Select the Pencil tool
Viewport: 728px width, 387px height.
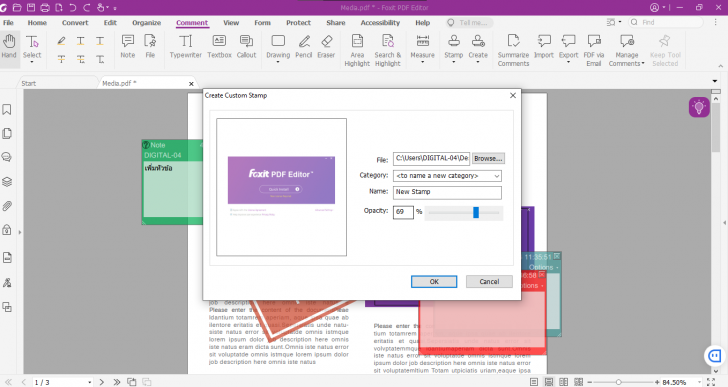point(304,46)
